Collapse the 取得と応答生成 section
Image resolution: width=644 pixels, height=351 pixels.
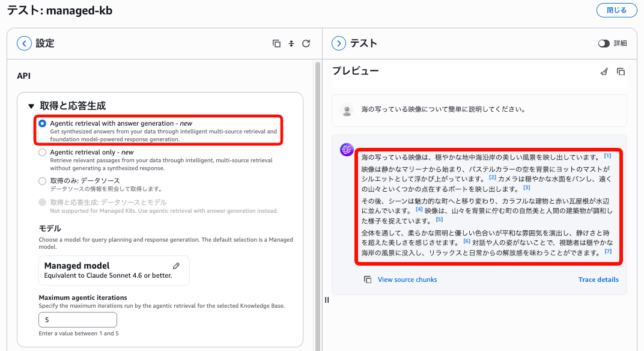(31, 106)
